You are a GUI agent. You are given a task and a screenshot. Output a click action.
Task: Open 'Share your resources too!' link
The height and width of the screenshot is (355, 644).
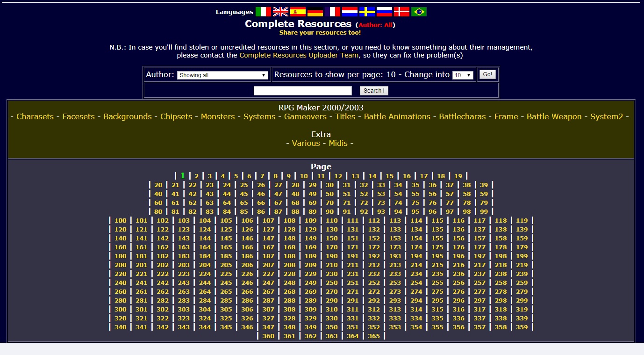point(320,33)
